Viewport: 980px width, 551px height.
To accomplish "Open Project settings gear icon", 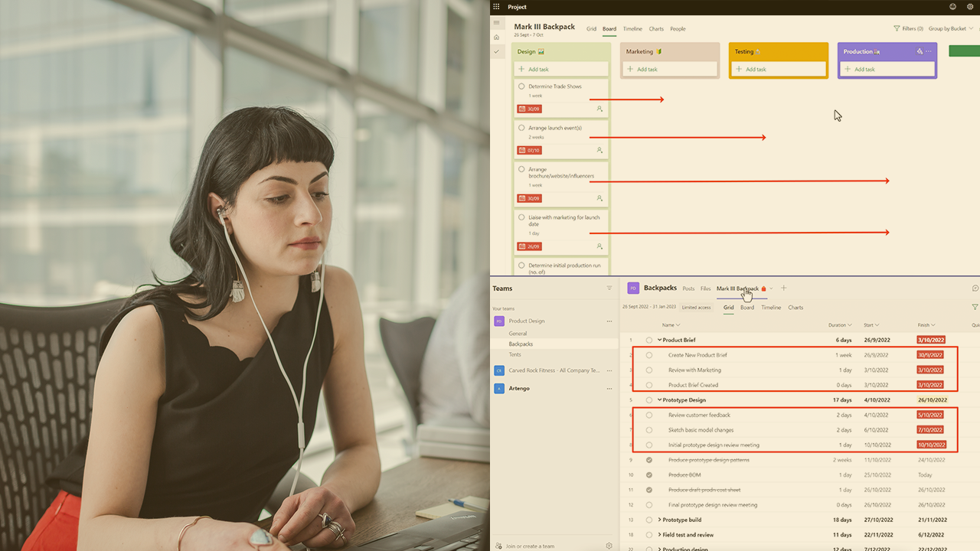I will coord(970,7).
